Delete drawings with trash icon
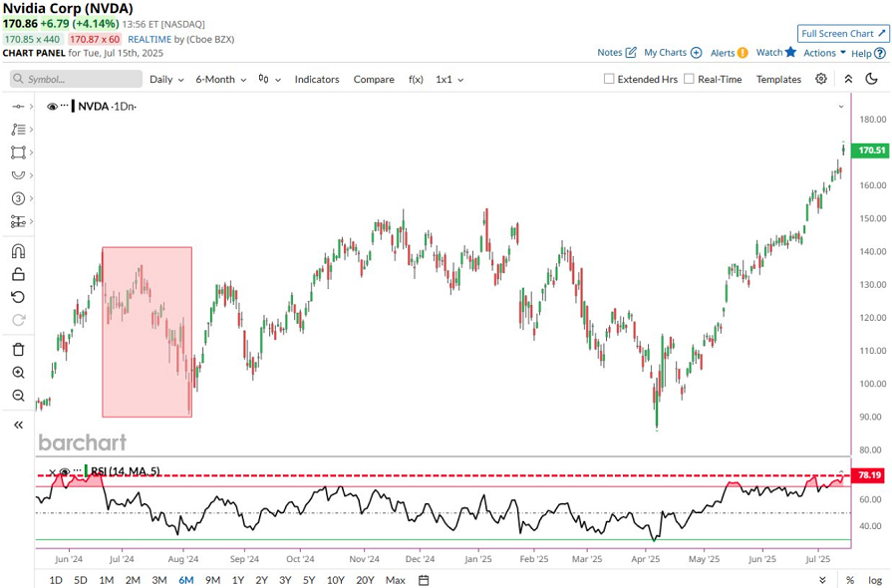The width and height of the screenshot is (892, 588). click(x=18, y=349)
